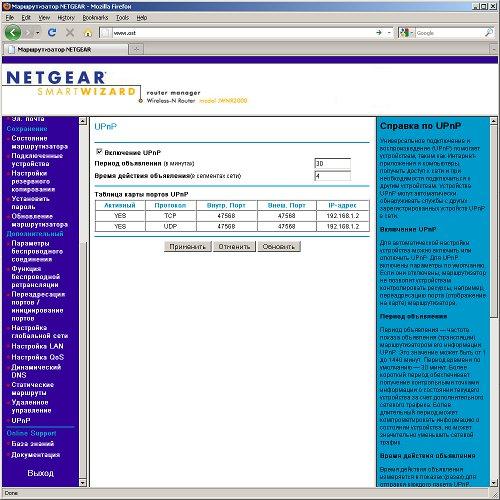Open Статические маршруты link

pos(32,389)
